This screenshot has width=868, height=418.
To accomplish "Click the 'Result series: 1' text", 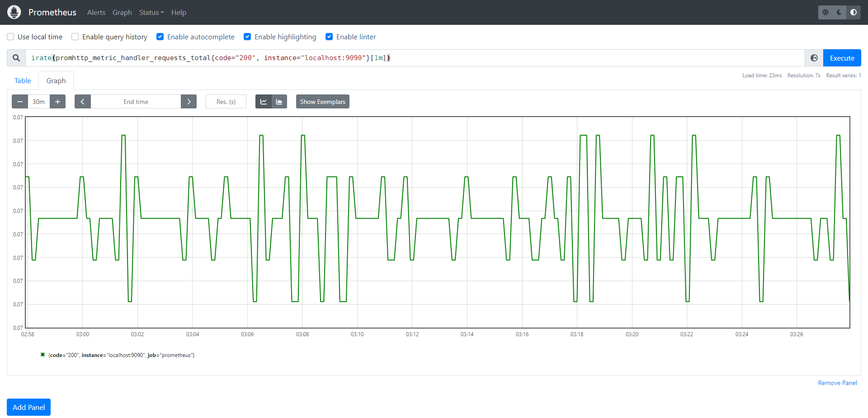I will (x=844, y=75).
